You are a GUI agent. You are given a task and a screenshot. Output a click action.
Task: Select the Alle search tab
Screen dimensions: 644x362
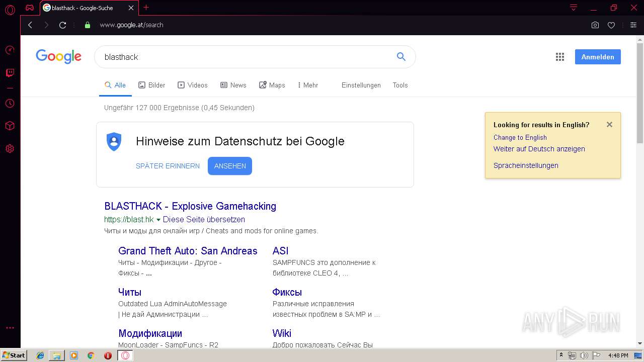point(115,85)
